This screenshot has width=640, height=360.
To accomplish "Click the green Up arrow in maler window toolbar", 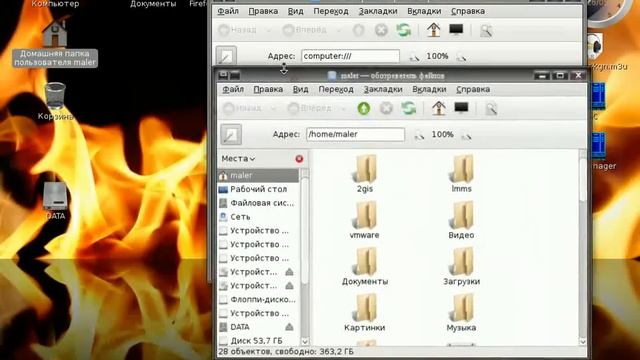I will [364, 109].
